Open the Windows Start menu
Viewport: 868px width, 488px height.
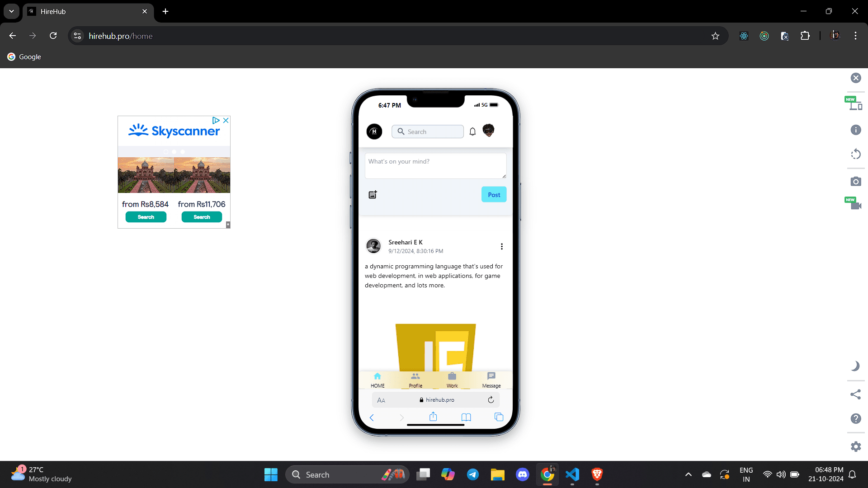pyautogui.click(x=271, y=474)
